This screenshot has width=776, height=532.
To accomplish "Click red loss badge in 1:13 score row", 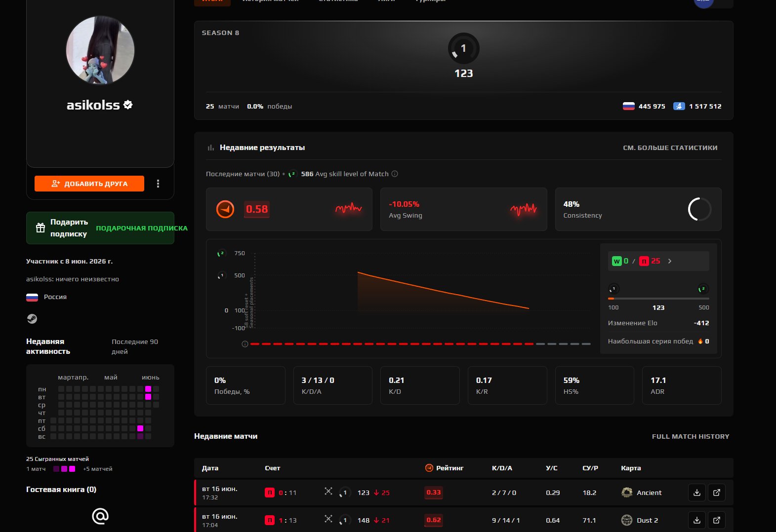I will [270, 520].
